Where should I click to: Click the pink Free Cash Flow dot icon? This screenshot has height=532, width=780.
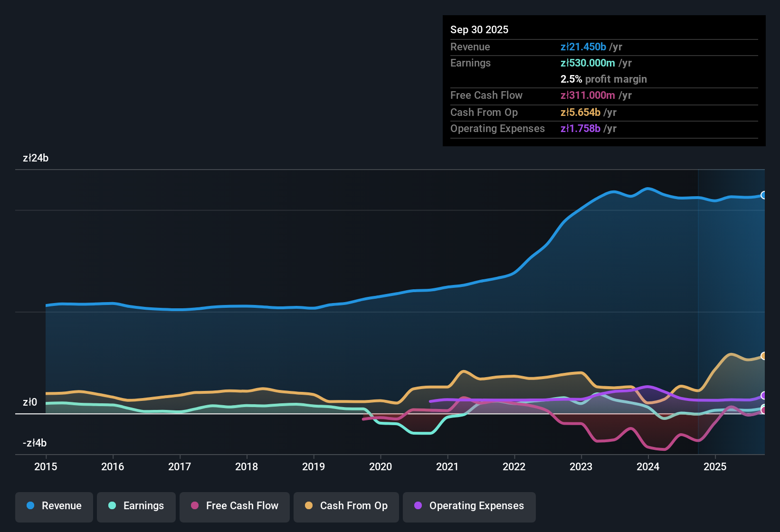pos(194,506)
